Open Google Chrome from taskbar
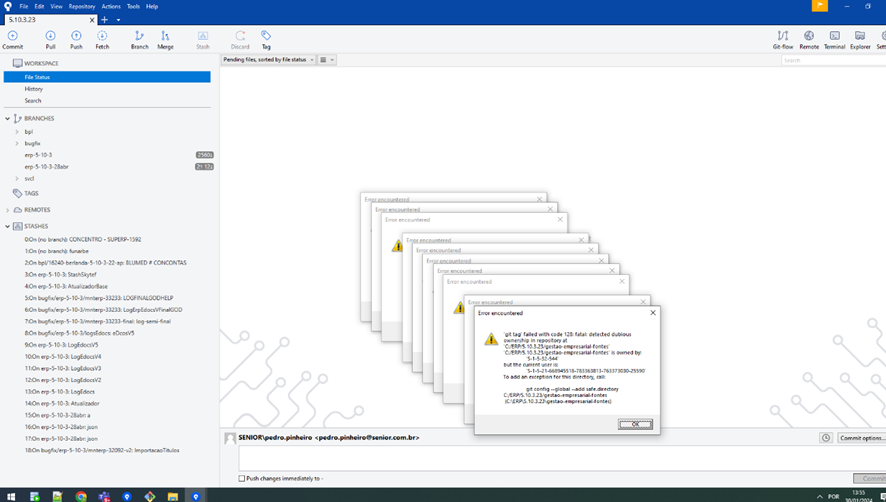886x502 pixels. (81, 496)
